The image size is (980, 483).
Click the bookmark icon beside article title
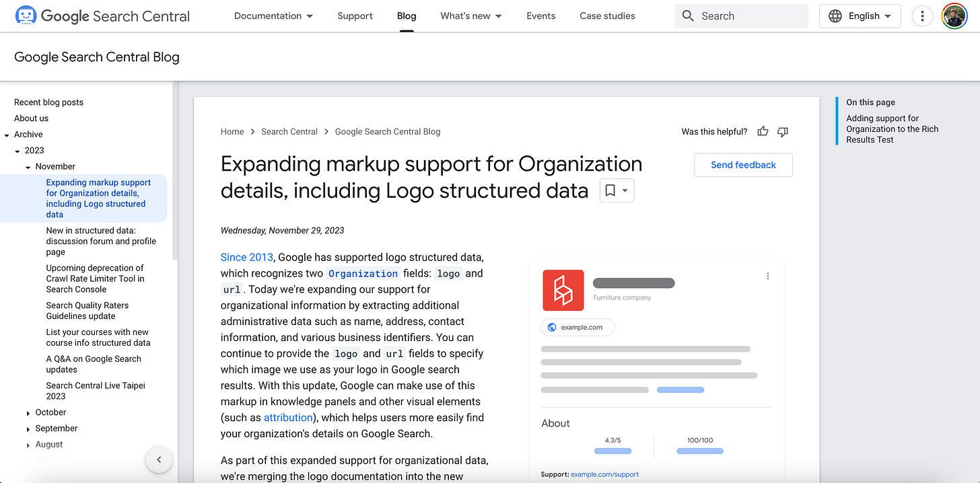click(610, 191)
